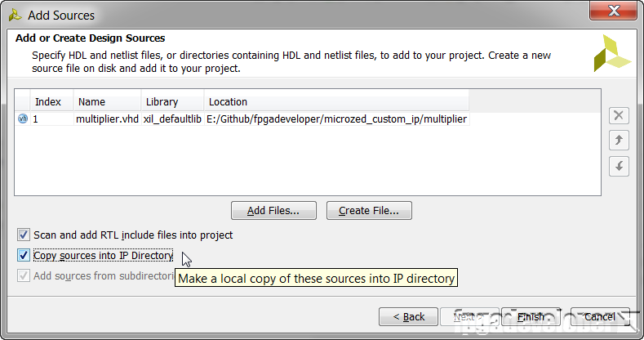Click the move up arrow icon
The width and height of the screenshot is (644, 340).
tap(619, 141)
